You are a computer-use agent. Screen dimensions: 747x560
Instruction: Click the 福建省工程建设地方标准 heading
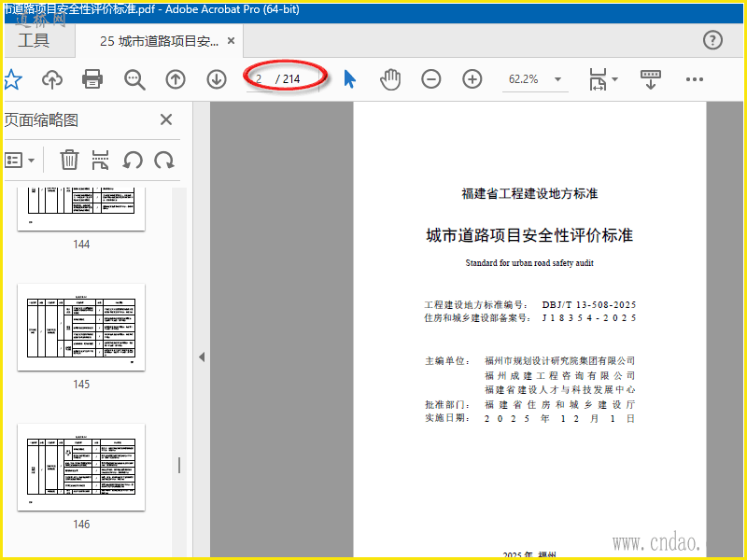point(529,194)
